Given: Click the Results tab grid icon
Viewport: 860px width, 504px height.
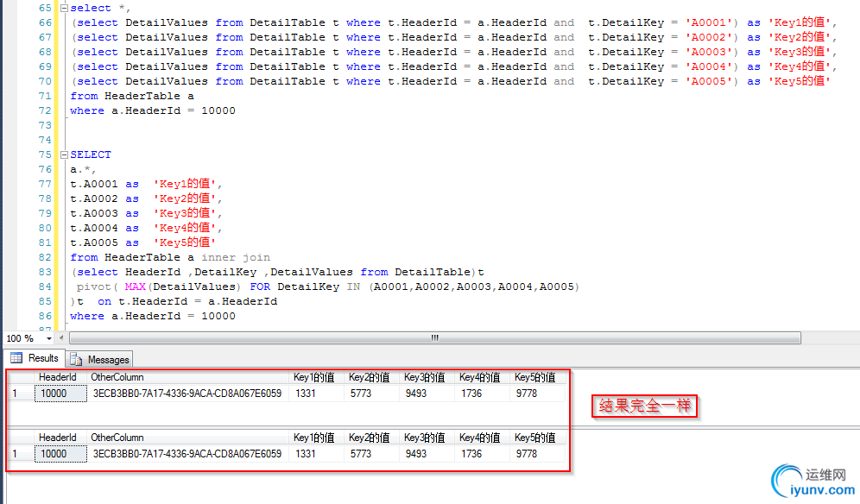Looking at the screenshot, I should click(16, 357).
